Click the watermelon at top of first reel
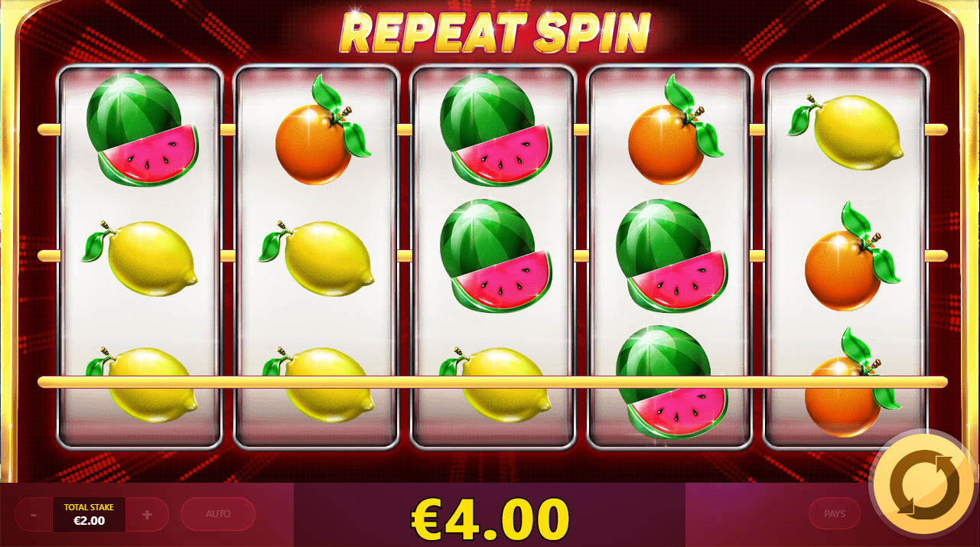The width and height of the screenshot is (980, 547). click(x=142, y=130)
